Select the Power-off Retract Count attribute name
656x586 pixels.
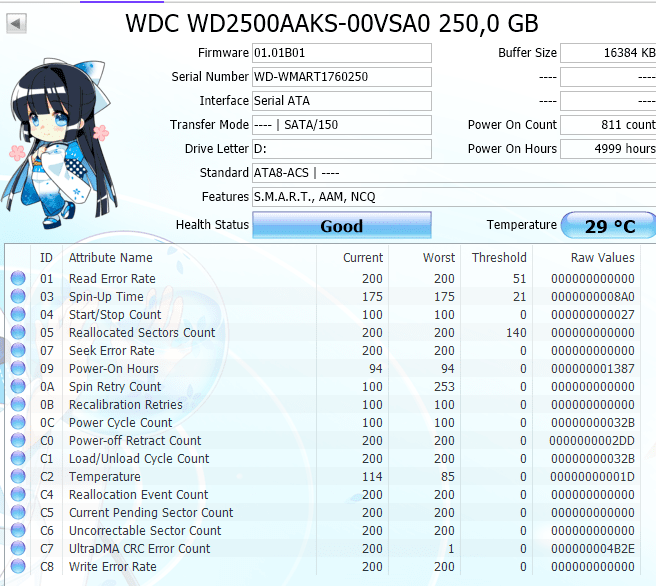tap(135, 440)
